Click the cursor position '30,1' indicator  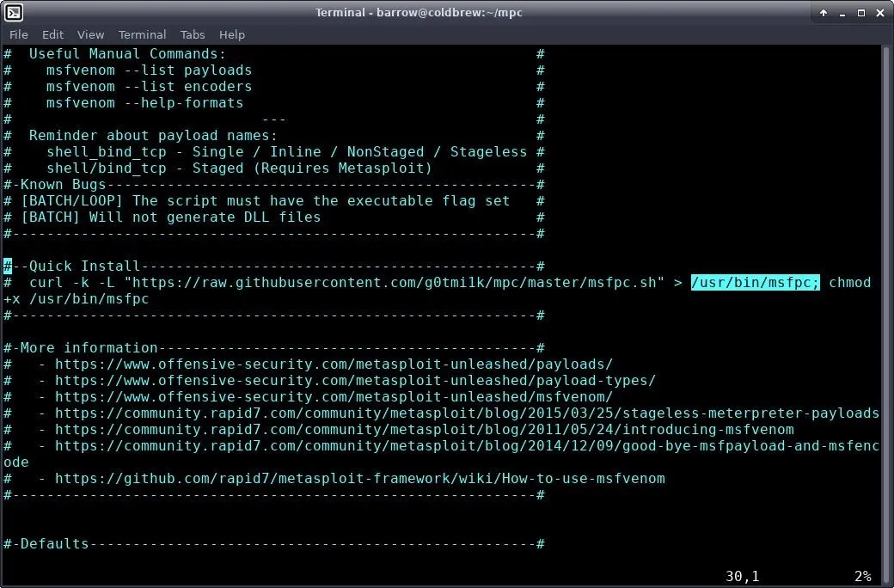point(743,577)
